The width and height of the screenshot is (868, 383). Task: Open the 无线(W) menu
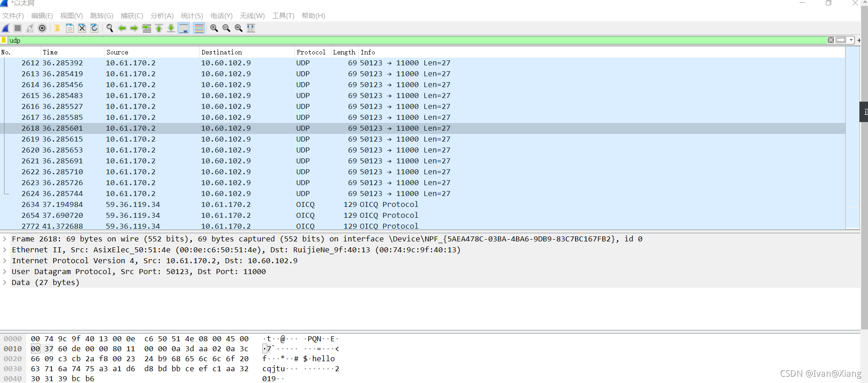[x=252, y=16]
